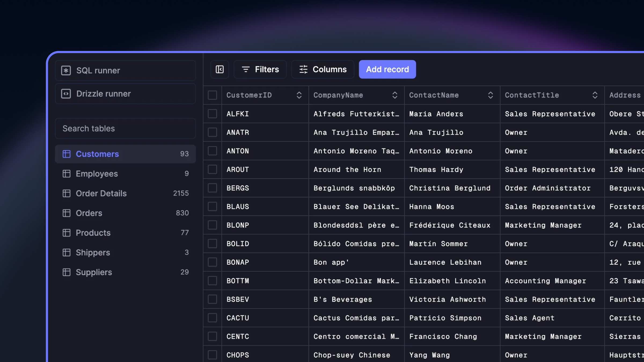The image size is (644, 362).
Task: Check the ALFKI row checkbox
Action: [x=212, y=114]
